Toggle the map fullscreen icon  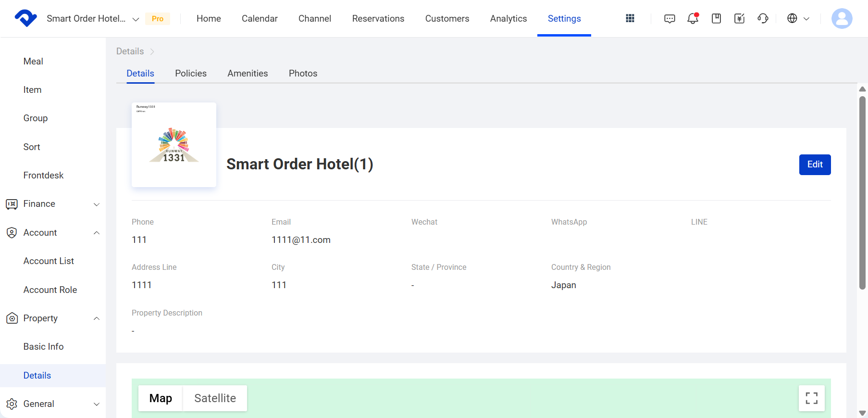[811, 398]
